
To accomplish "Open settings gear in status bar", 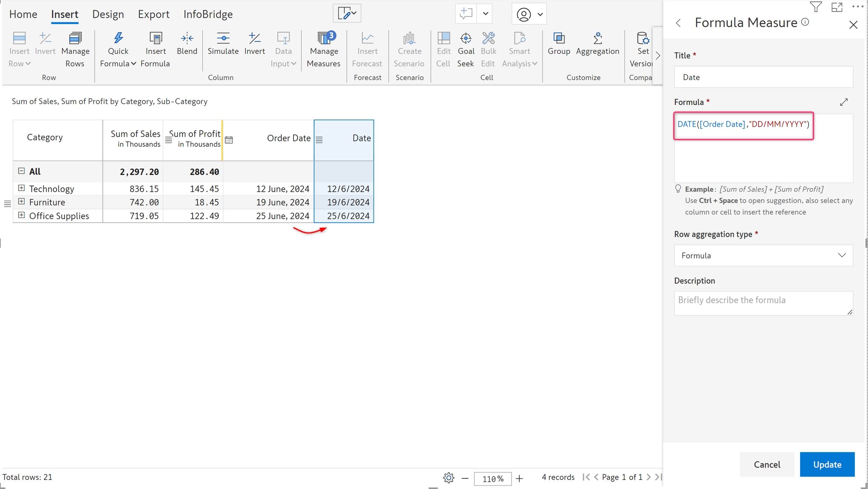I will [x=449, y=478].
